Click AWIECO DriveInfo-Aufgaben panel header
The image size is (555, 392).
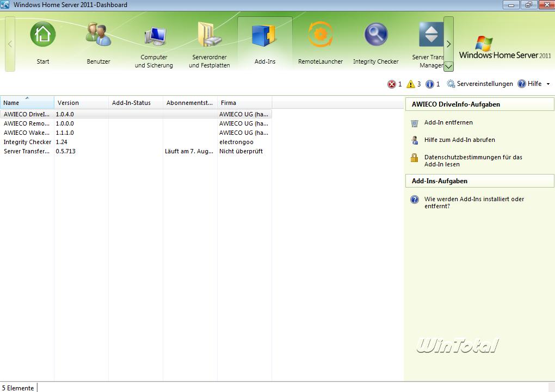[479, 104]
